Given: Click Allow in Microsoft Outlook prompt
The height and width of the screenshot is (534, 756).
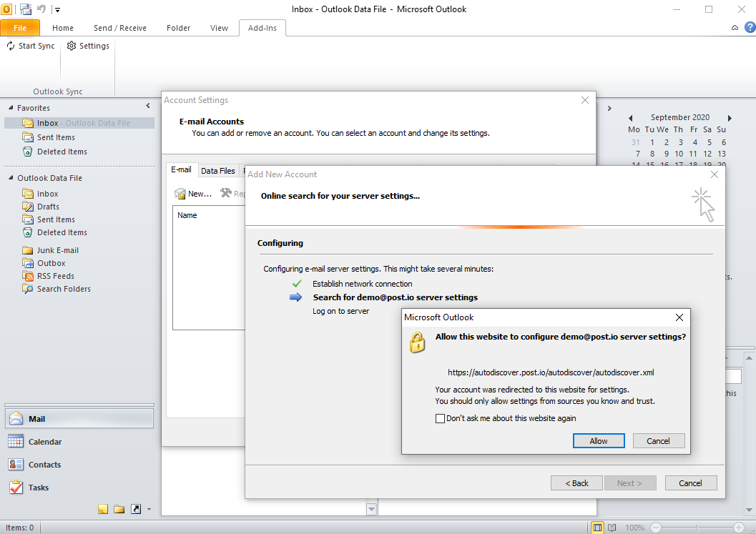Looking at the screenshot, I should [x=599, y=441].
